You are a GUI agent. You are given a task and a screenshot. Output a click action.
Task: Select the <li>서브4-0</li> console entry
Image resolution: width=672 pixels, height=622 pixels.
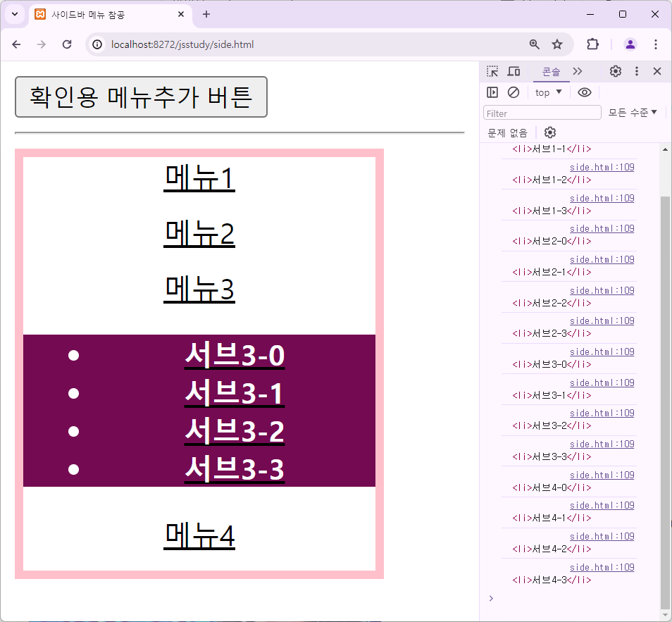coord(552,487)
